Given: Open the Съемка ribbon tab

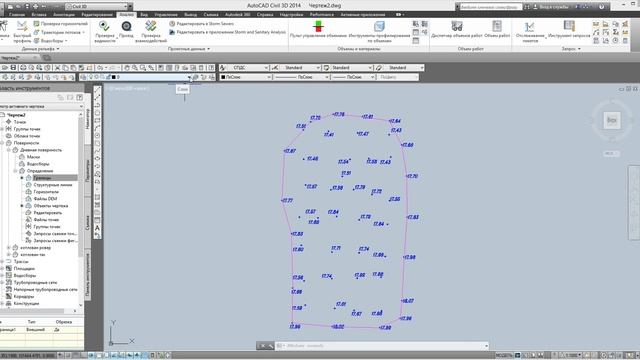Looking at the screenshot, I should [x=211, y=15].
